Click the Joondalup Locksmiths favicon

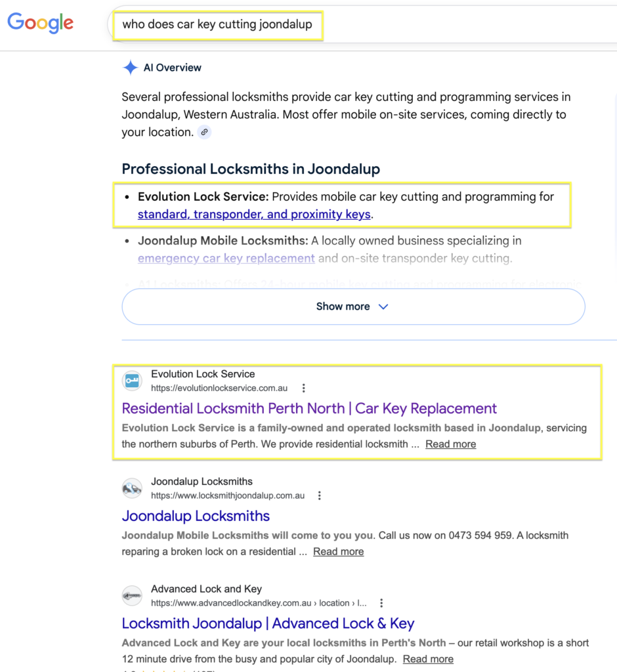[x=132, y=488]
